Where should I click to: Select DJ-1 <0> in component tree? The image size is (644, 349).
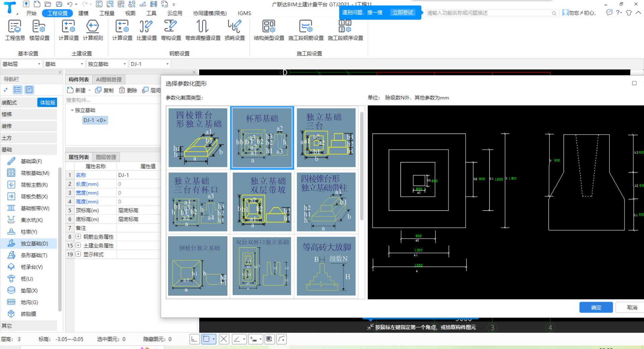(95, 120)
